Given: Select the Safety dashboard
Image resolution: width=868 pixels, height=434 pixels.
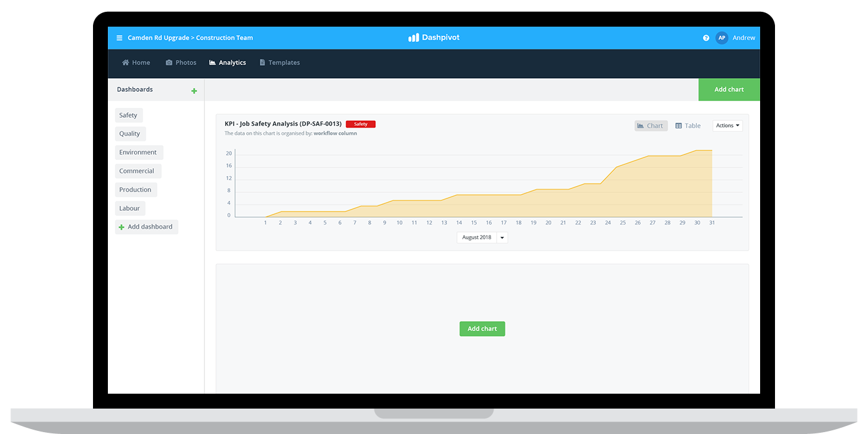Looking at the screenshot, I should coord(128,115).
